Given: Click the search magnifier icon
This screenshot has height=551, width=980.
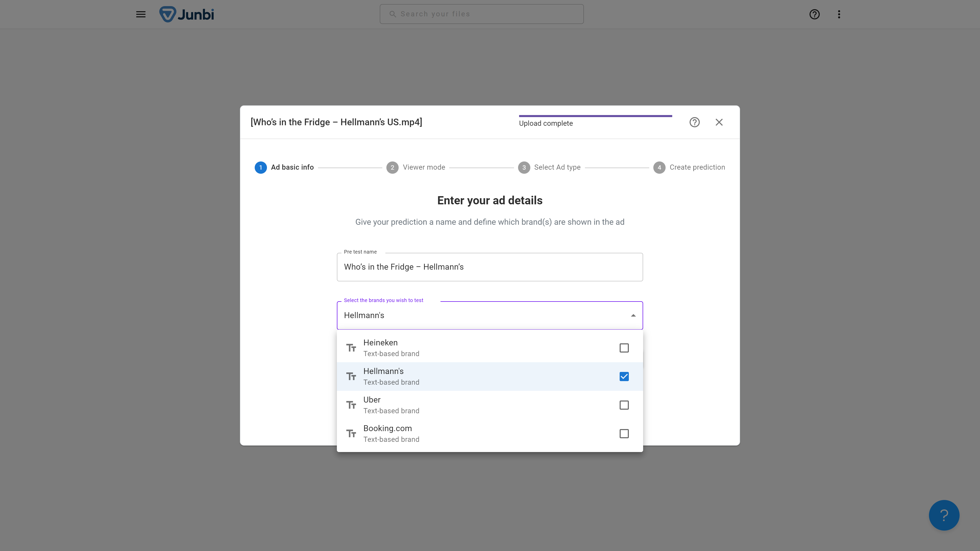Looking at the screenshot, I should 393,14.
